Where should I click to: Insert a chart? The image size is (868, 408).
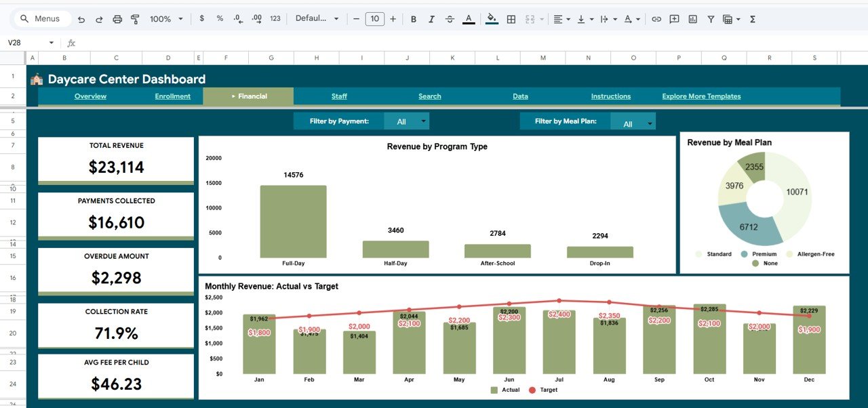[692, 18]
